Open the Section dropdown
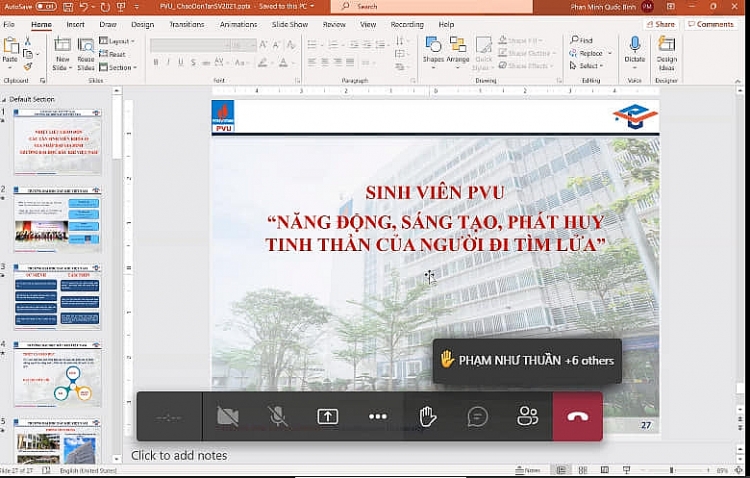 [118, 67]
